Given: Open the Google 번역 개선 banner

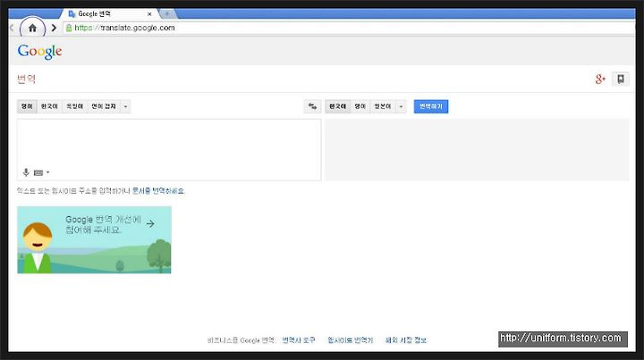Looking at the screenshot, I should (94, 240).
